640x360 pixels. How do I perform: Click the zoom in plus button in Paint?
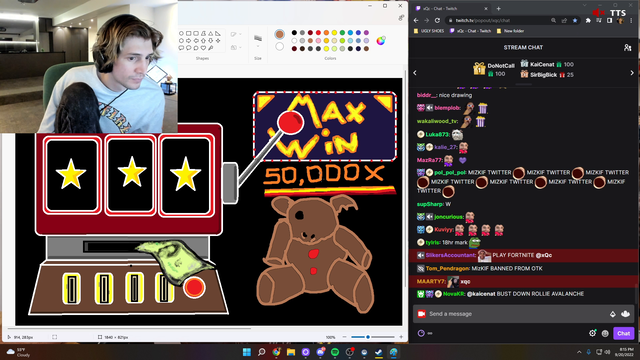click(401, 337)
